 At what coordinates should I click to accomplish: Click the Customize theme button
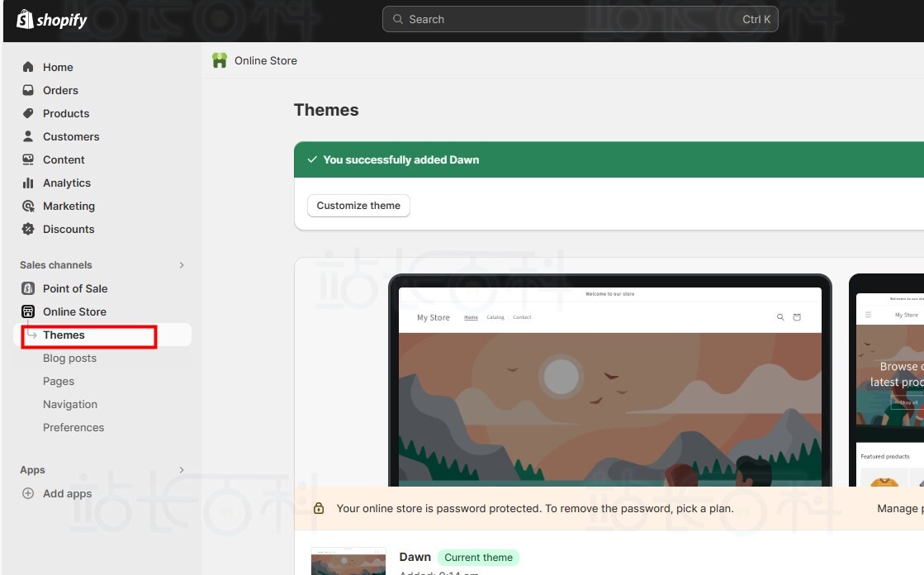point(358,205)
